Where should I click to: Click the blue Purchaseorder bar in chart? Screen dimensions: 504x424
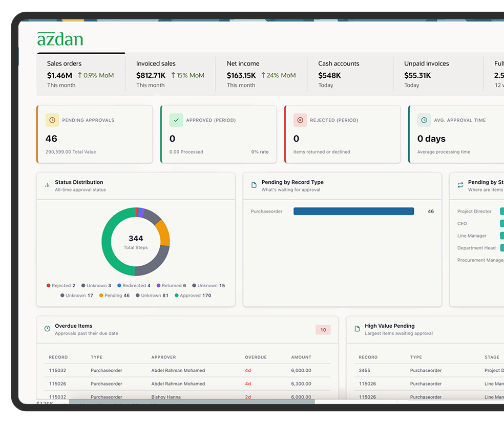tap(353, 211)
